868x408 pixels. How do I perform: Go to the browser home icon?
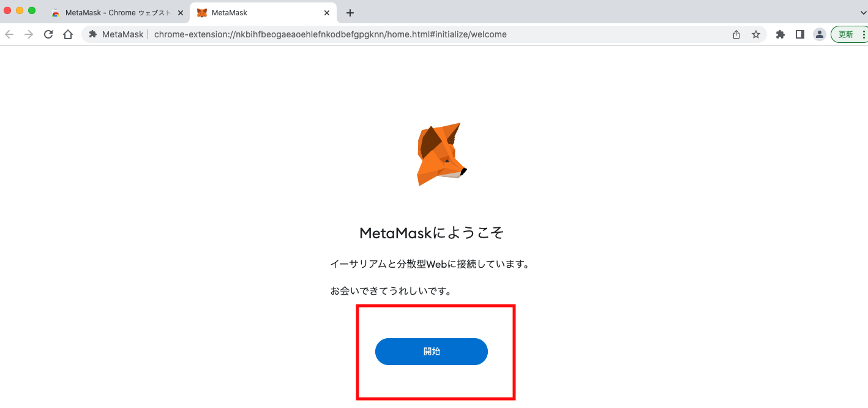tap(68, 34)
